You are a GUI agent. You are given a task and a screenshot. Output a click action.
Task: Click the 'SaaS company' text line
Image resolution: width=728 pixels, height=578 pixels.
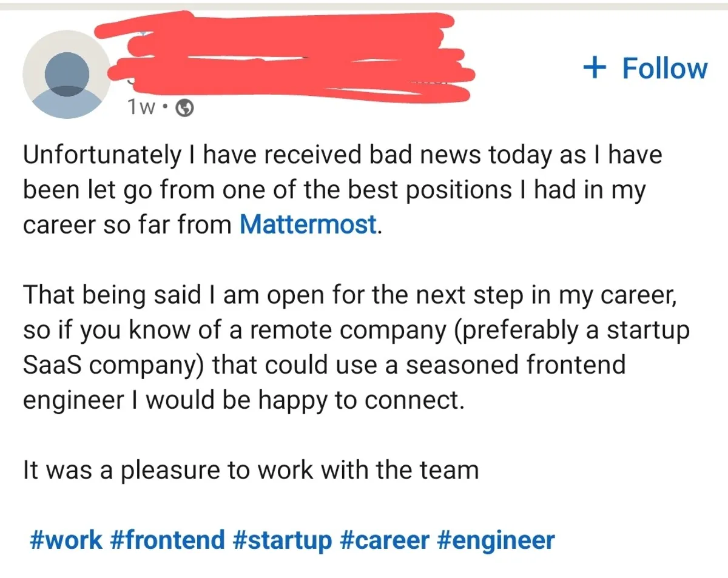click(324, 366)
